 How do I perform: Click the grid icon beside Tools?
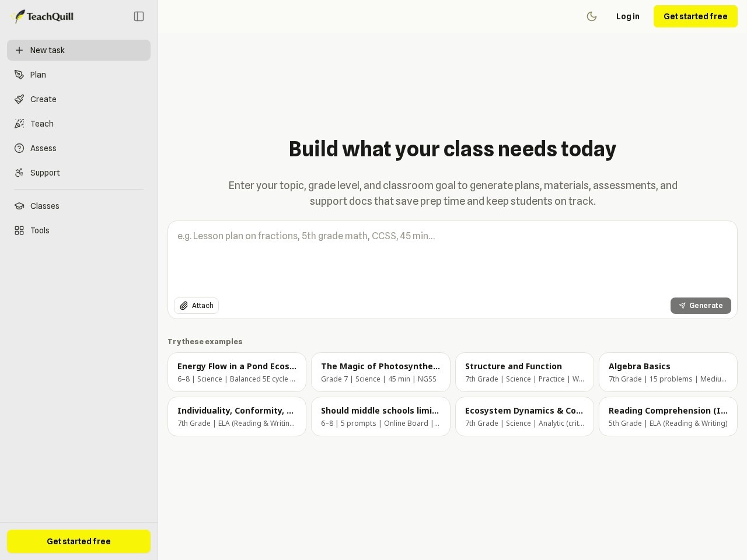tap(19, 230)
